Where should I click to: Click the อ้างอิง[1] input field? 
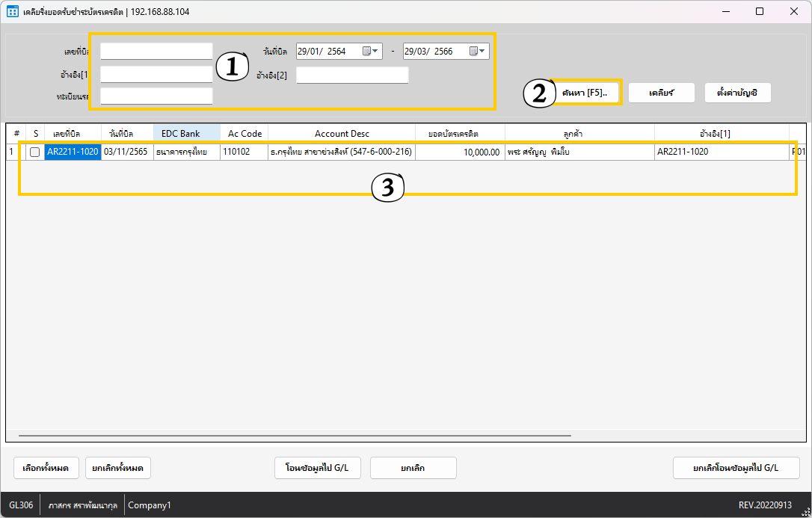coord(156,75)
